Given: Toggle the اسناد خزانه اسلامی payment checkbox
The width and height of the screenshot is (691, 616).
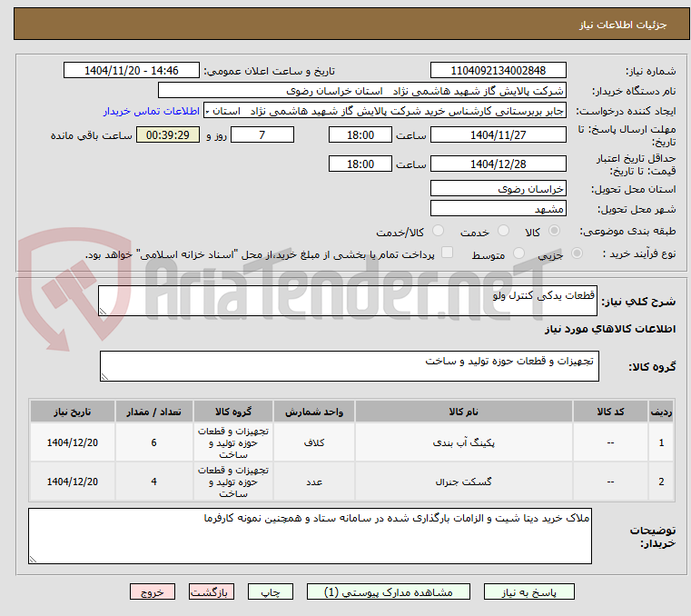Looking at the screenshot, I should [x=447, y=253].
